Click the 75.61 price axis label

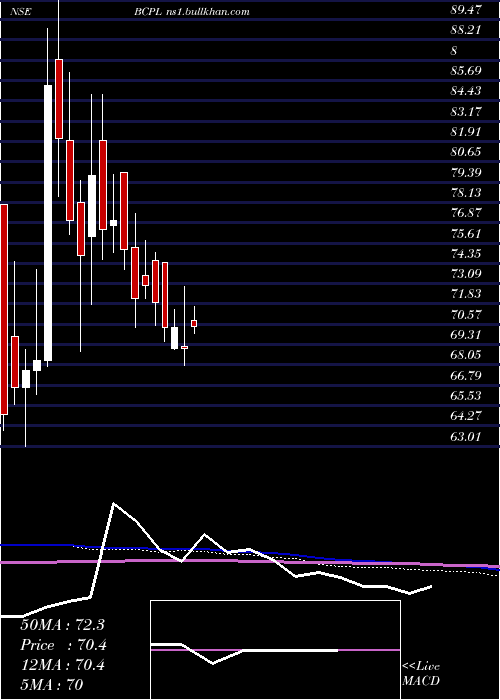(466, 233)
